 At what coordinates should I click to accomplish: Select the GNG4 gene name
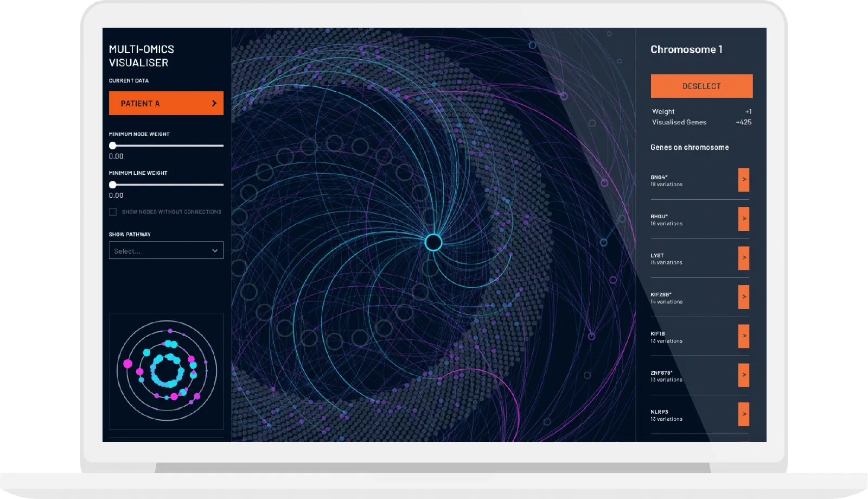[x=659, y=178]
